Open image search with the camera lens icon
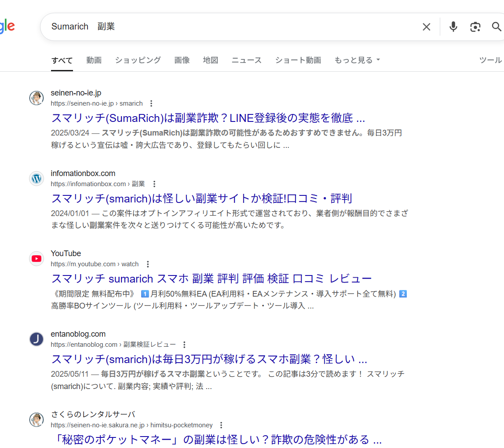 475,27
